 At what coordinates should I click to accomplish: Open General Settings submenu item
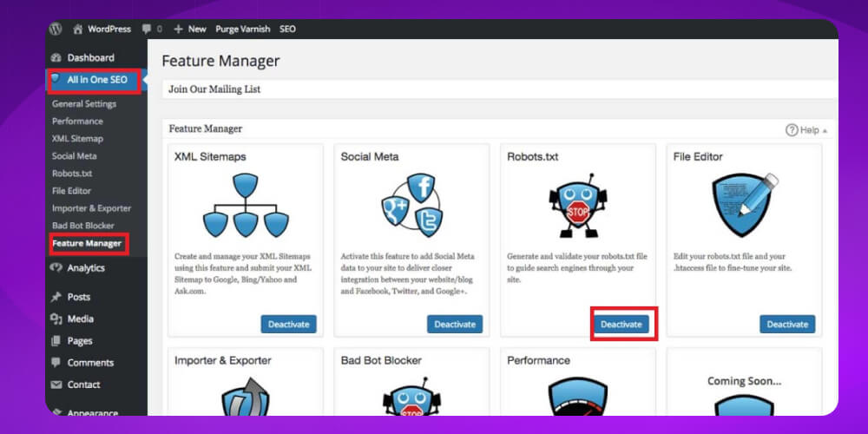click(x=84, y=104)
